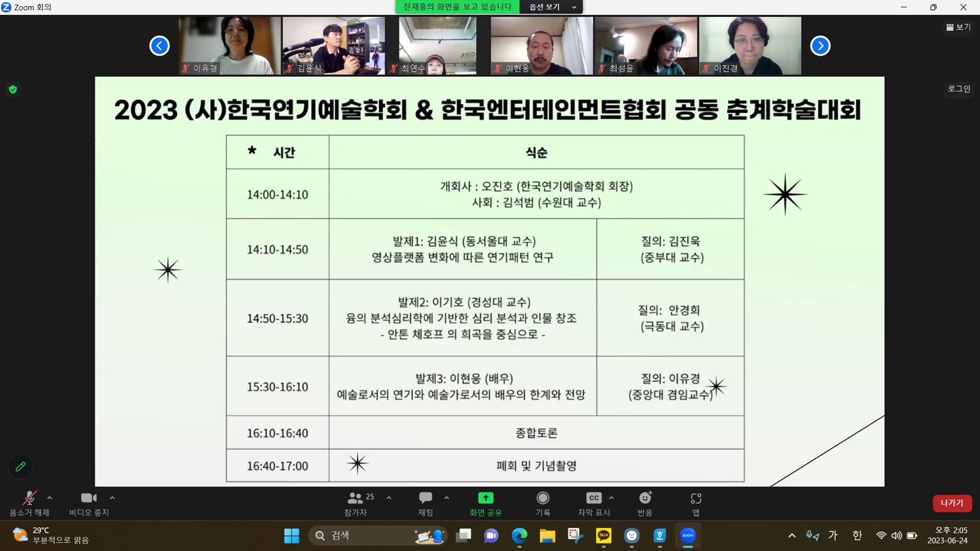Screen dimensions: 980x551
Task: Open the face icon app on taskbar
Action: 632,536
